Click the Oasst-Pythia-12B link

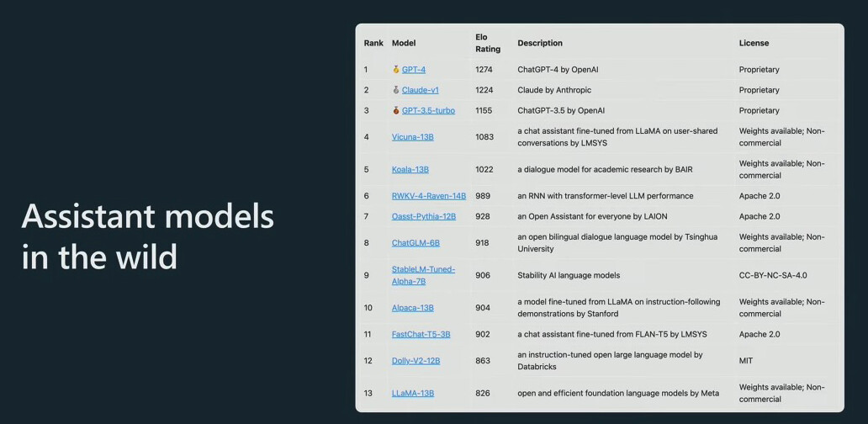424,216
